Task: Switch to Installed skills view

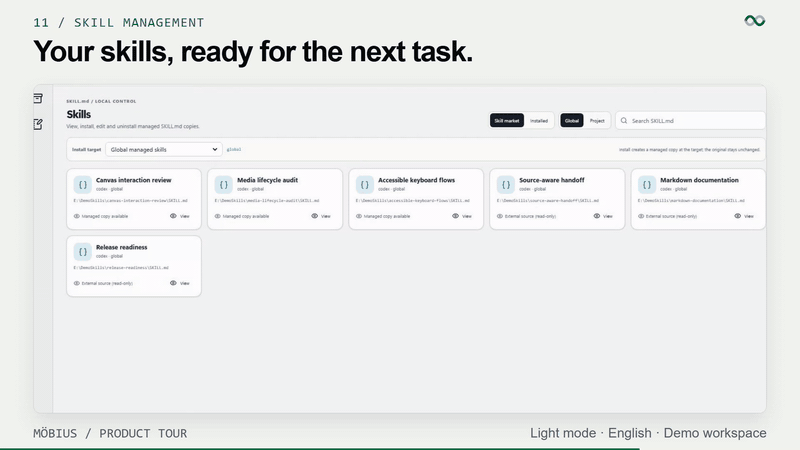Action: [539, 121]
